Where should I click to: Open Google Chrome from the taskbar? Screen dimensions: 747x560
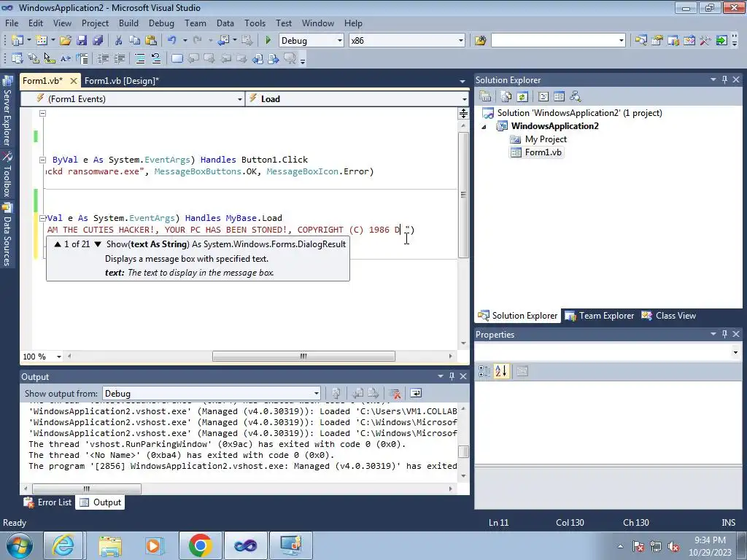pyautogui.click(x=200, y=545)
